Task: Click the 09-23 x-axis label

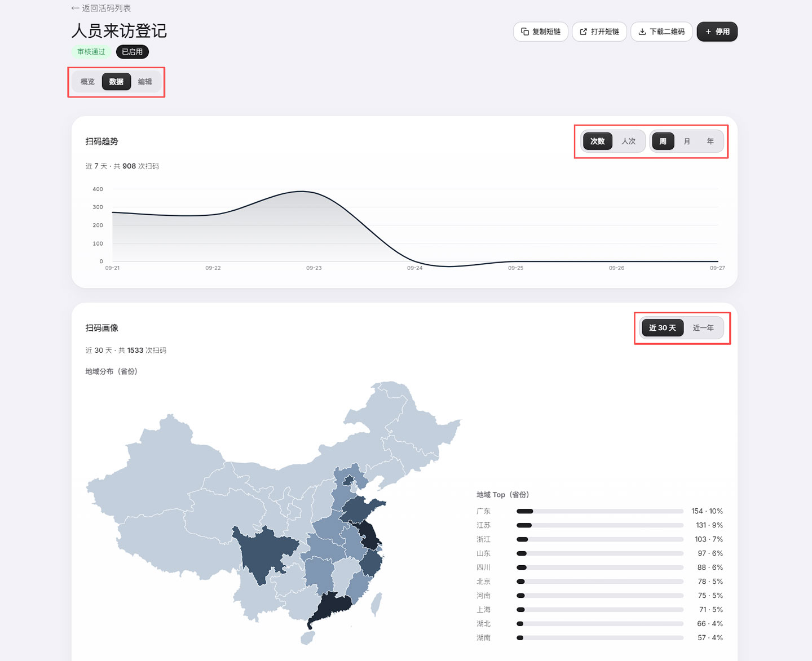Action: coord(314,268)
